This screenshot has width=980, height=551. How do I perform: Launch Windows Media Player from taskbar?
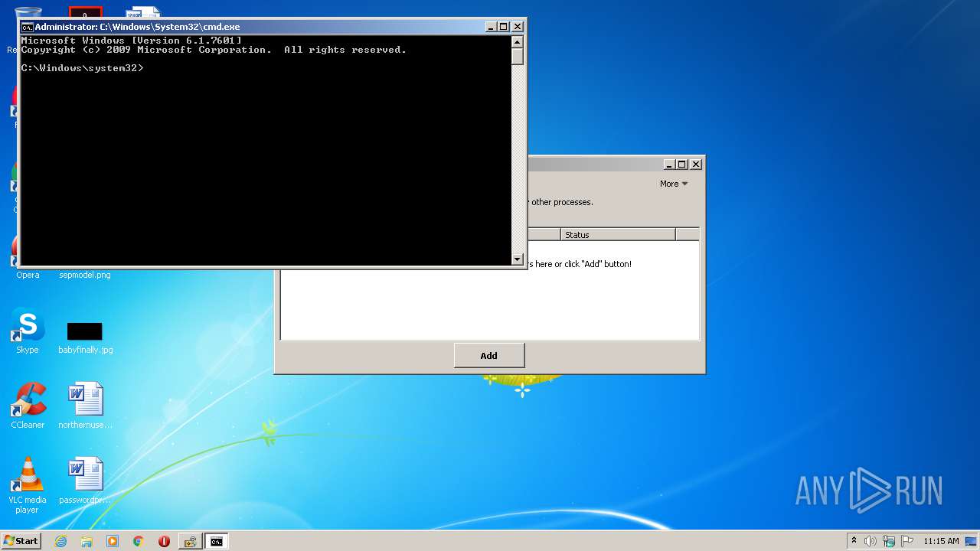(113, 541)
